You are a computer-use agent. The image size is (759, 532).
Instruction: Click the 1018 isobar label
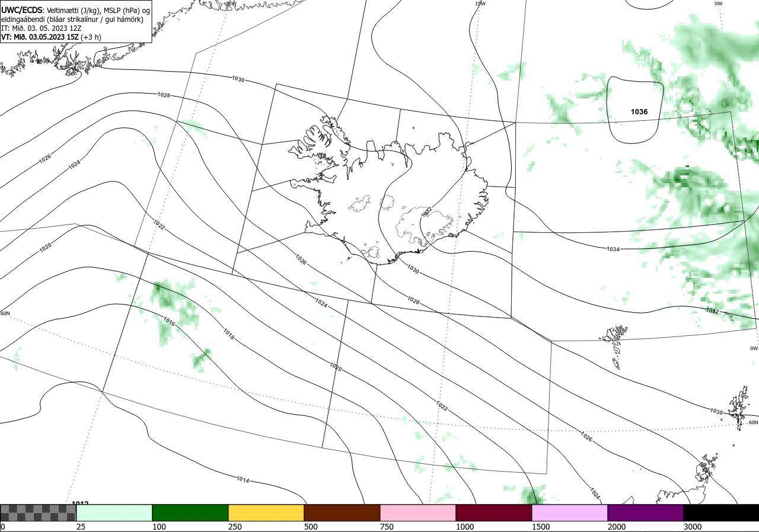(x=228, y=334)
